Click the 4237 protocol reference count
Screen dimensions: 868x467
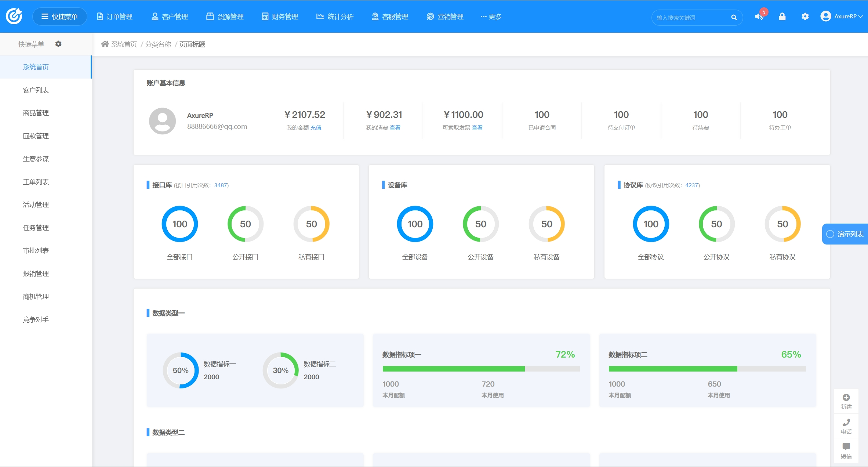pos(691,185)
